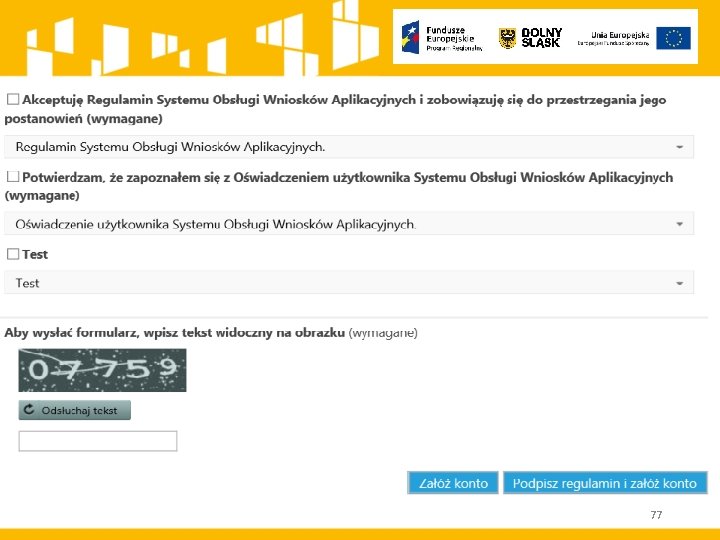Expand the Test accordion panel
Screen dimensions: 720x540
(x=349, y=282)
